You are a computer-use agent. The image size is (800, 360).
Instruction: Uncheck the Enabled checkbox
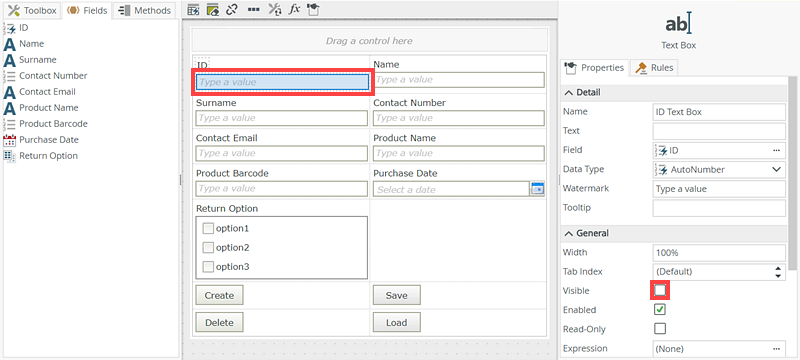(x=660, y=310)
